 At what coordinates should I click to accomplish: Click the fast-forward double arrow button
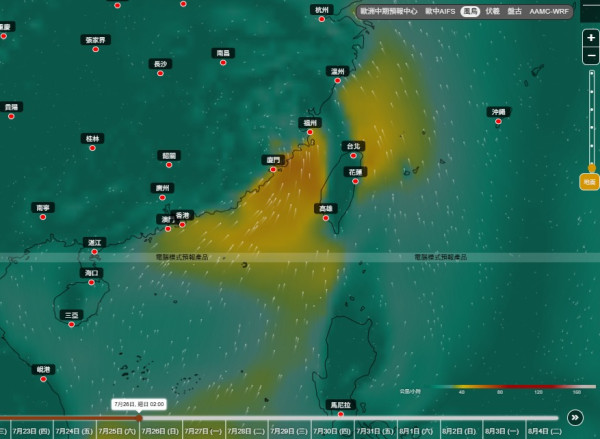click(575, 418)
